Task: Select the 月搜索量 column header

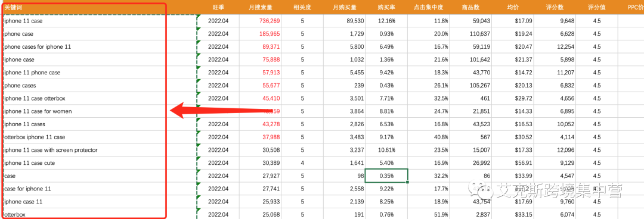Action: pyautogui.click(x=261, y=7)
